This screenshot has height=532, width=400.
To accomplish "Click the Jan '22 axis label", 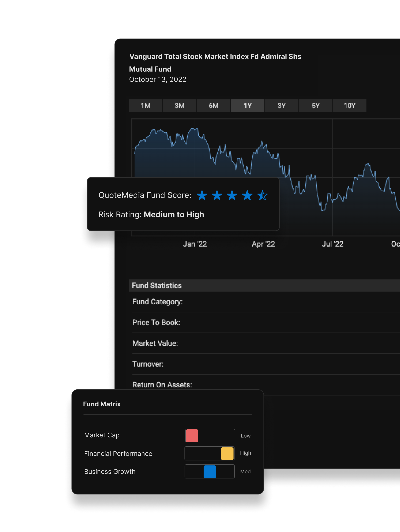I will (195, 244).
